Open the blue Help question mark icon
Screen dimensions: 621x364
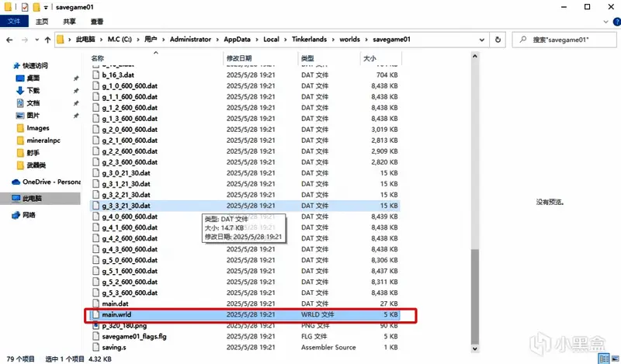click(x=614, y=22)
